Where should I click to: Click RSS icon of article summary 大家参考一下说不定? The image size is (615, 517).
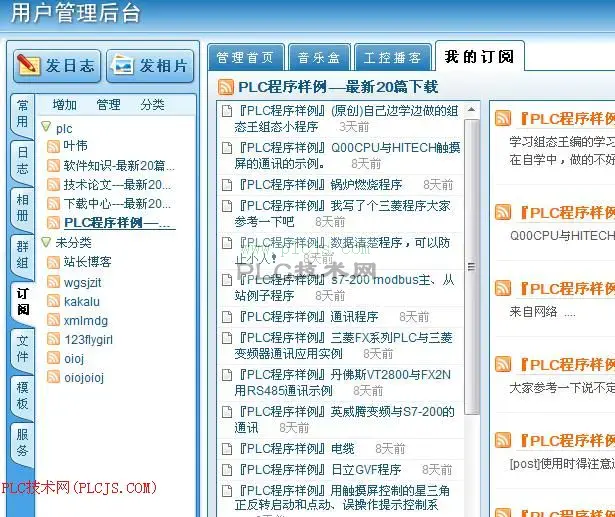(x=503, y=364)
